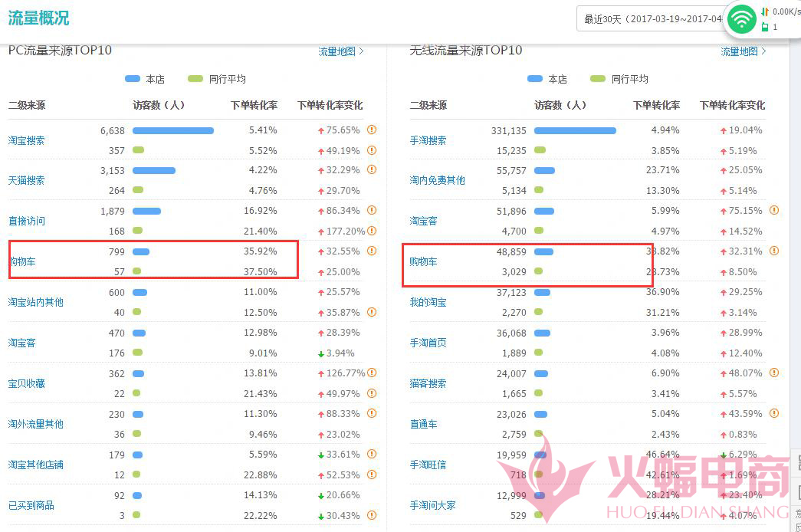801x532 pixels.
Task: Click the warning icon beside 126.77% in 宝贝收藏 row
Action: [x=372, y=373]
